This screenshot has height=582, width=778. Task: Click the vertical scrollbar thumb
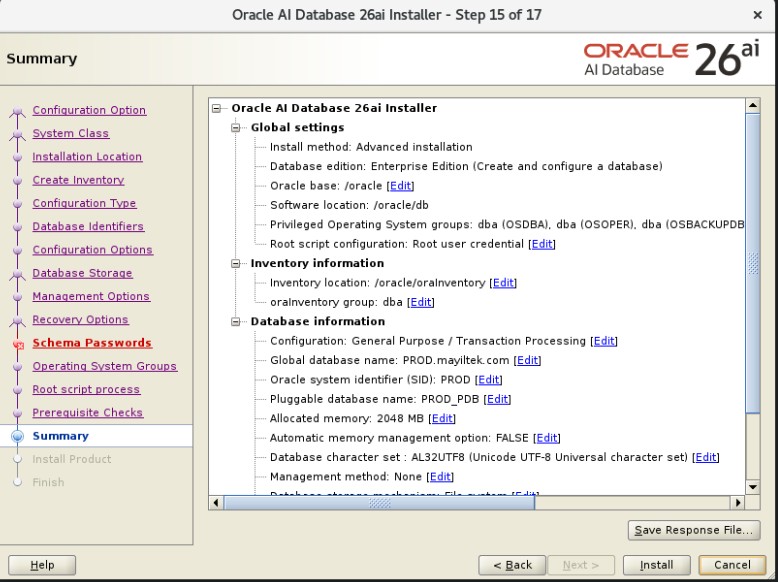pos(753,263)
